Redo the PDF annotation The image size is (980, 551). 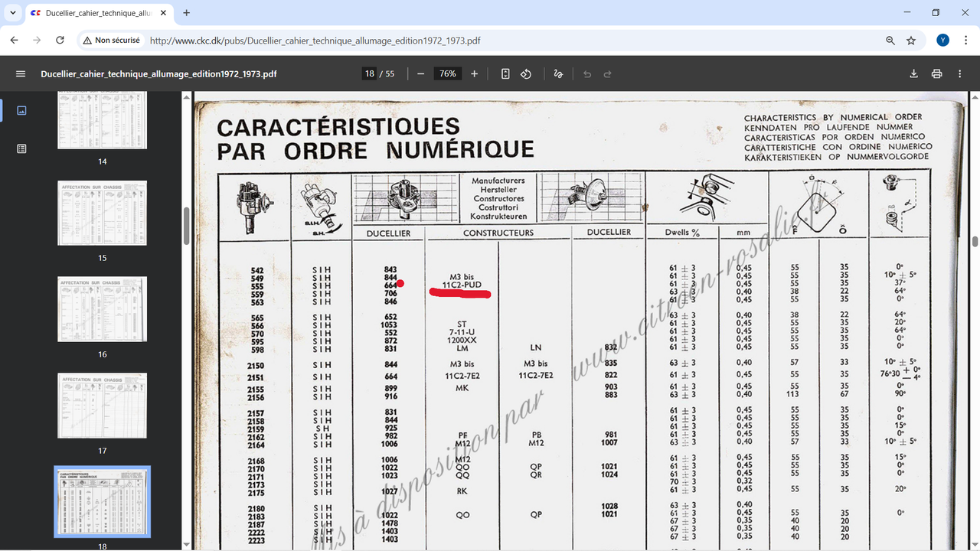[x=608, y=73]
